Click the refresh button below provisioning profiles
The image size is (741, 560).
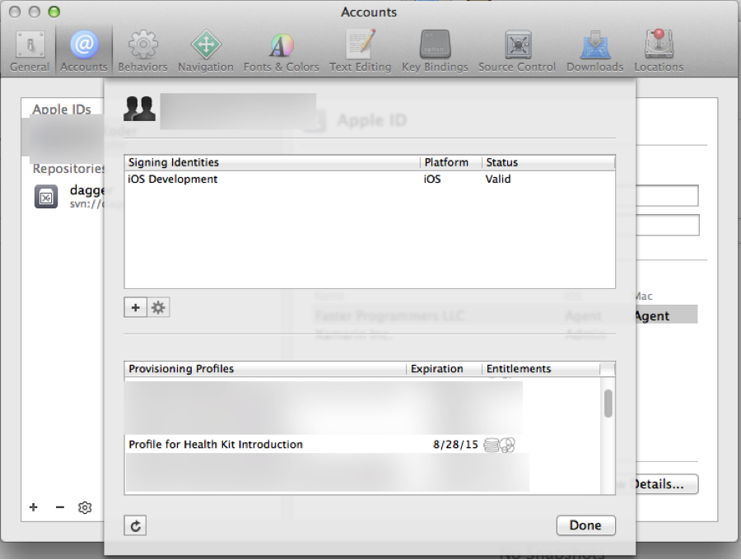coord(134,525)
